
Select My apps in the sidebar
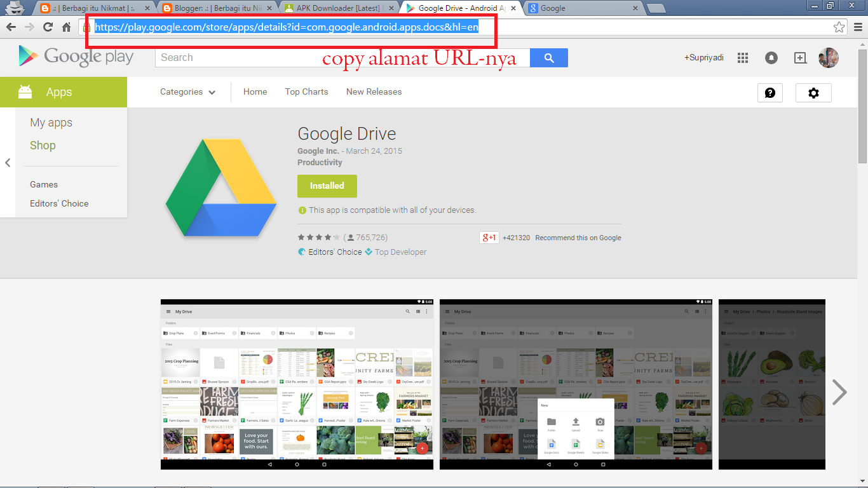(51, 123)
